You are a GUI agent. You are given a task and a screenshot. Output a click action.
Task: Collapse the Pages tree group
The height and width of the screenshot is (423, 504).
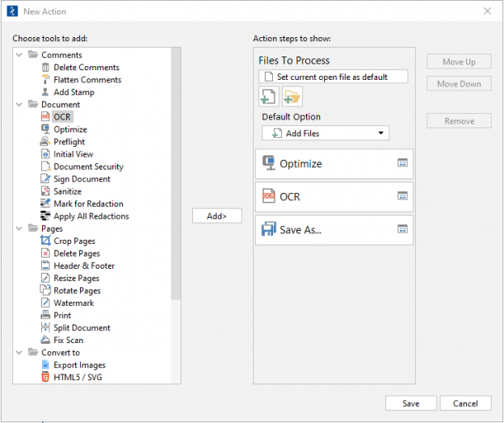(x=19, y=228)
